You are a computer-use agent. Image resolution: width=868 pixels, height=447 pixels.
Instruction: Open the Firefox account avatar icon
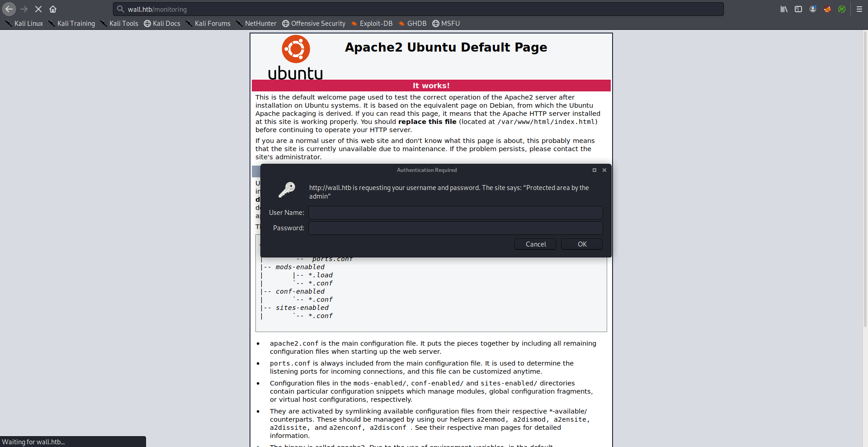pyautogui.click(x=813, y=9)
